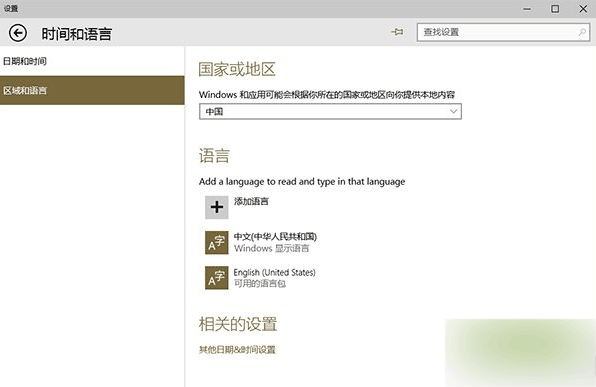Click the 可用的语言包 label
The image size is (596, 387).
[x=260, y=284]
